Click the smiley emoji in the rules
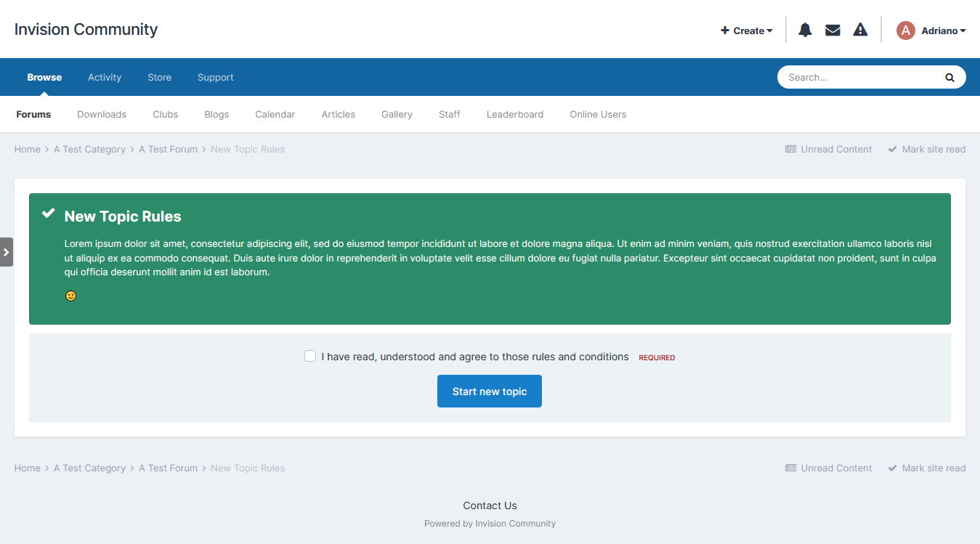This screenshot has width=980, height=544. pos(70,296)
